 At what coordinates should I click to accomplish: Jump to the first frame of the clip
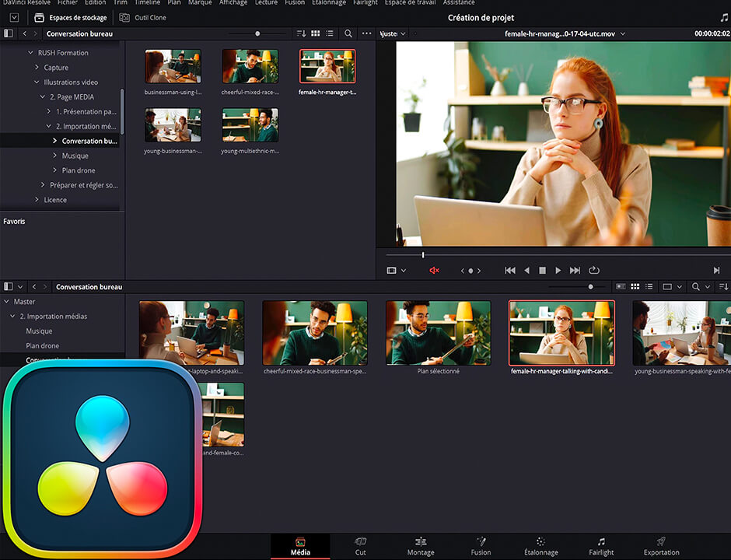pyautogui.click(x=510, y=271)
